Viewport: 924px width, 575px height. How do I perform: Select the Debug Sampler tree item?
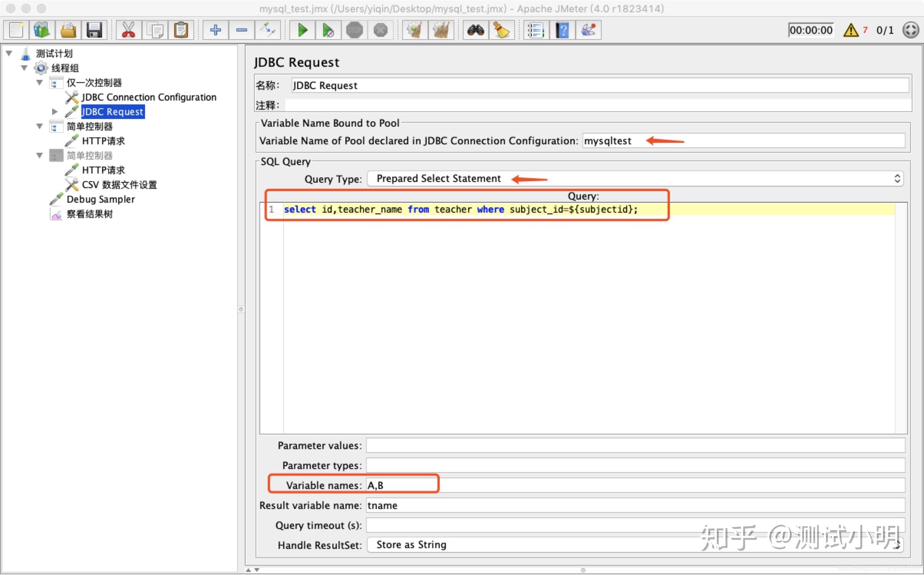pos(101,199)
